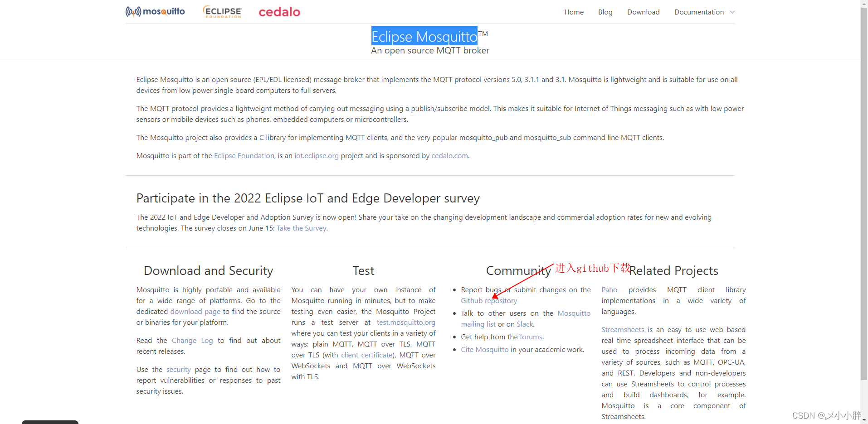This screenshot has height=424, width=868.
Task: Open the security page link
Action: click(179, 369)
